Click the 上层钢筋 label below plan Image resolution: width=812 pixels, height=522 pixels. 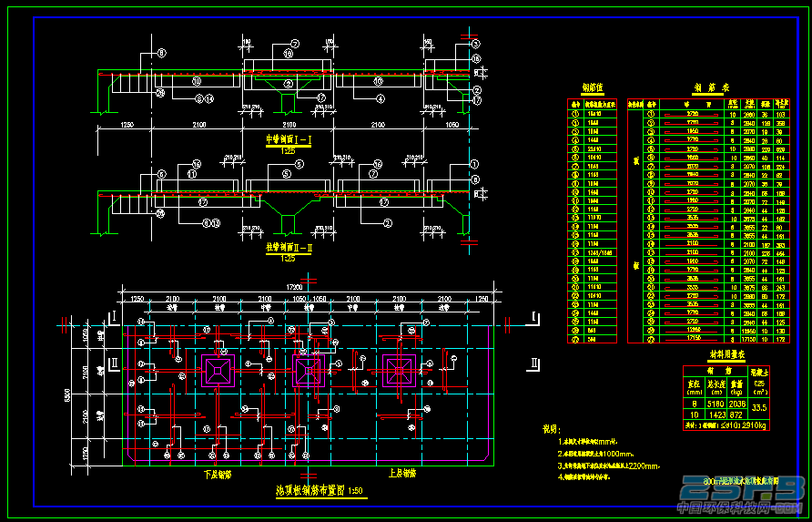402,474
